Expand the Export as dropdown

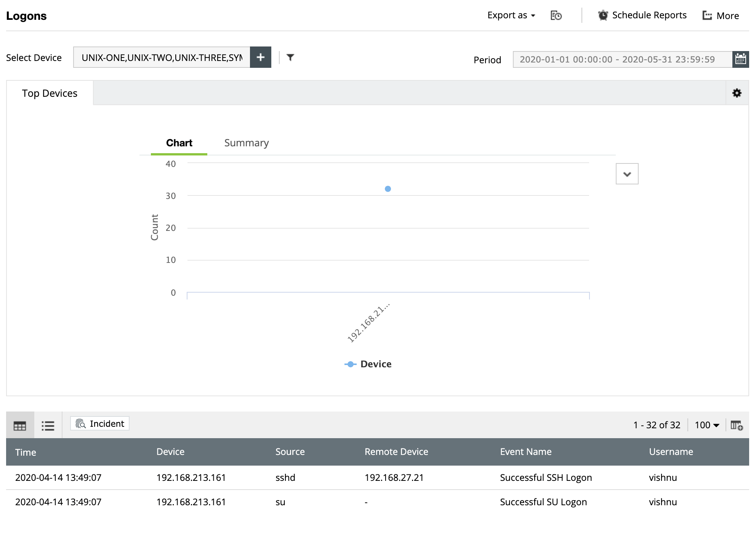pyautogui.click(x=511, y=16)
